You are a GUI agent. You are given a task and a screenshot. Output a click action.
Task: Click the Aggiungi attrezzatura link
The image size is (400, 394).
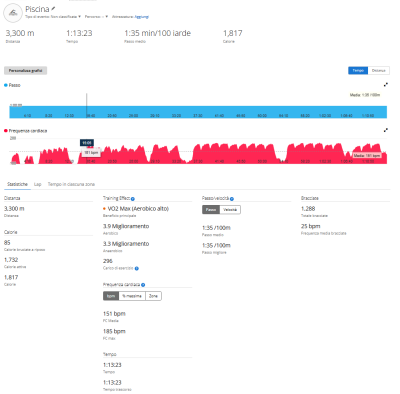(141, 16)
